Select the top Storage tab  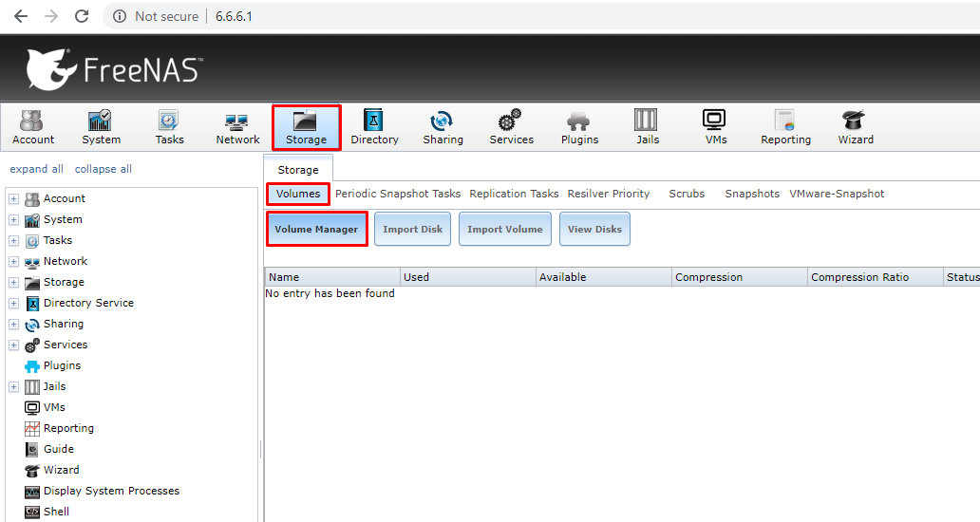[298, 169]
